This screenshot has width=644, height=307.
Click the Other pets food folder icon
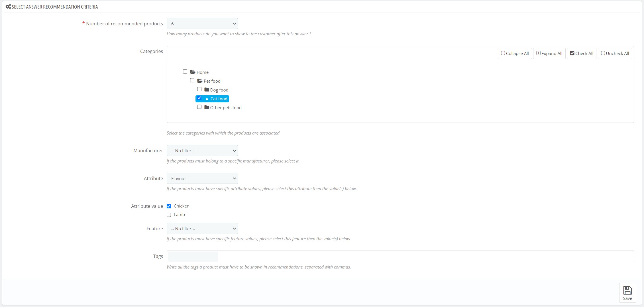207,107
